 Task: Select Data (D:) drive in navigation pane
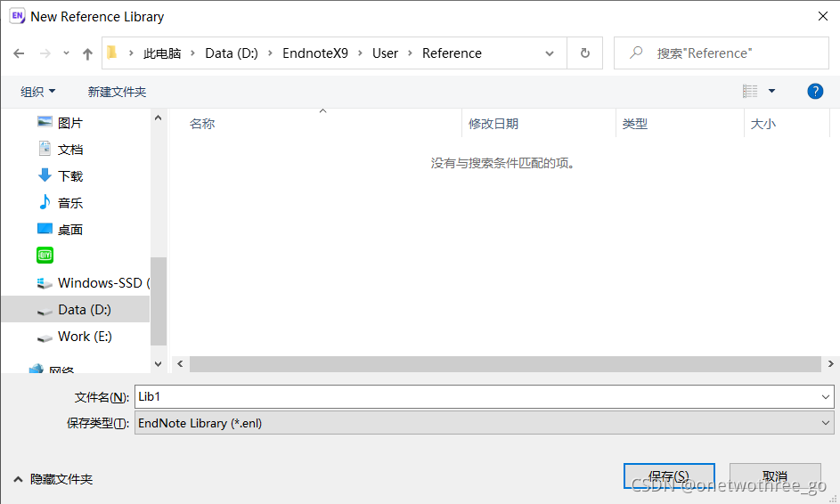pos(75,310)
